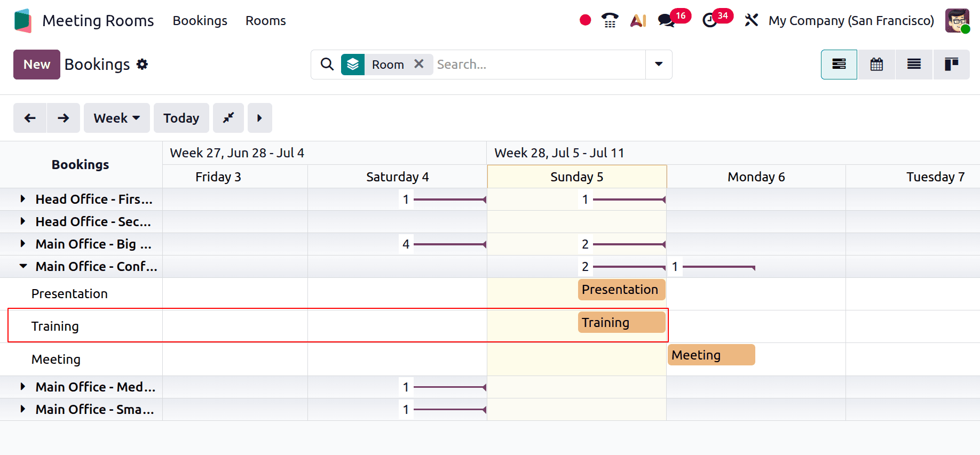Switch to the list view
The height and width of the screenshot is (455, 980).
coord(914,65)
